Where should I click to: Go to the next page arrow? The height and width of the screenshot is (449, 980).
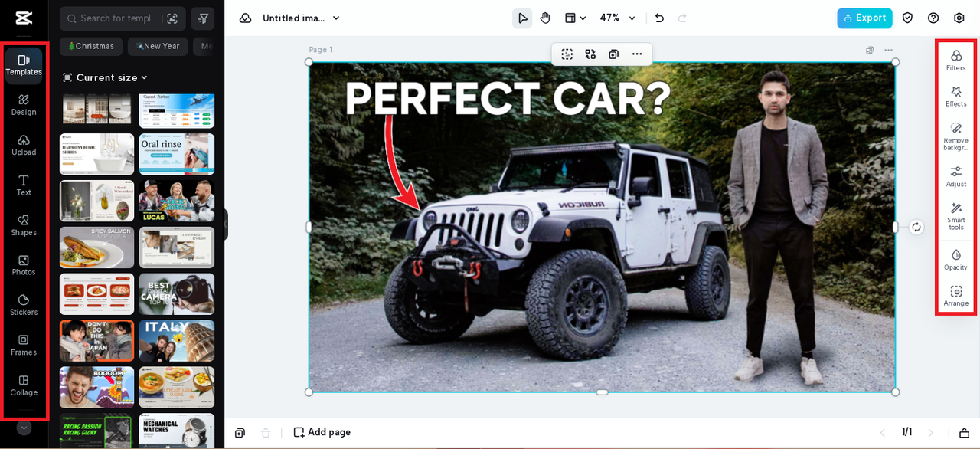[x=931, y=433]
